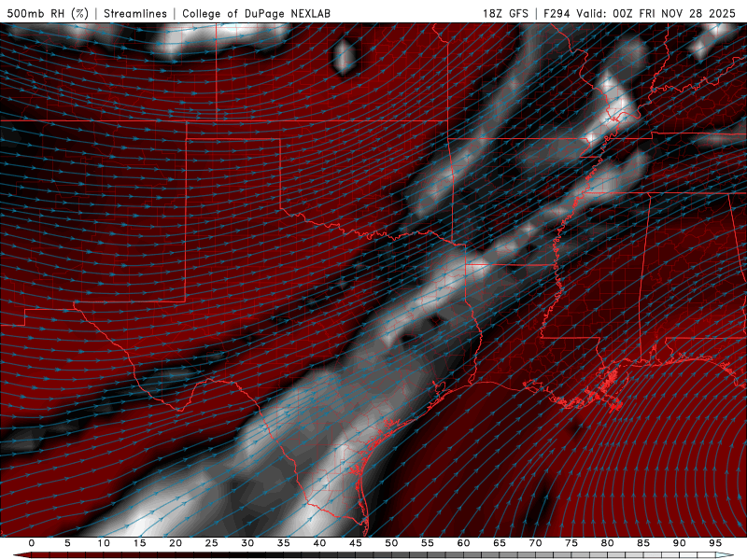Click the '500mb RH (%)' title text
This screenshot has width=747, height=560.
pyautogui.click(x=48, y=13)
